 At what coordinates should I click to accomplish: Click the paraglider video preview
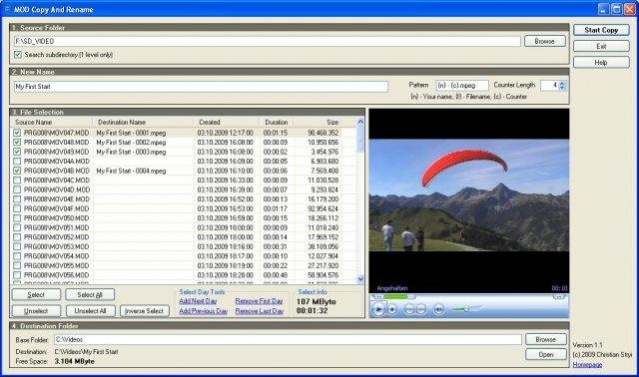(469, 195)
